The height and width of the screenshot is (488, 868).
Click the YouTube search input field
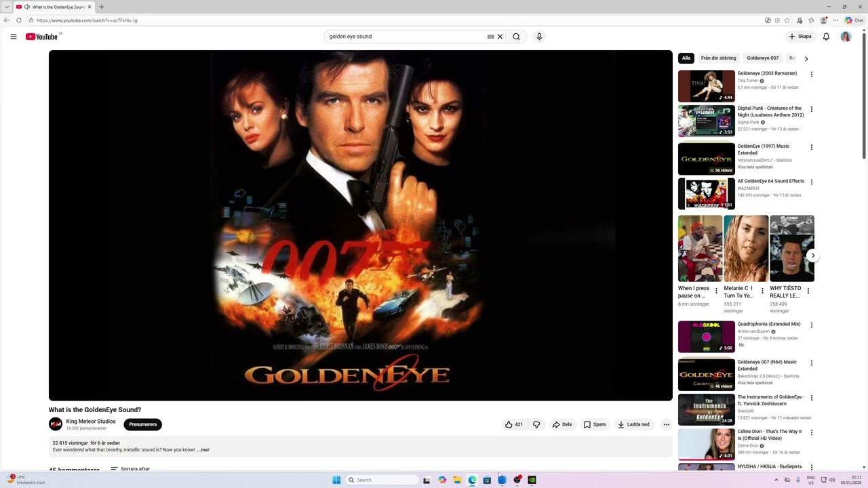[x=406, y=37]
